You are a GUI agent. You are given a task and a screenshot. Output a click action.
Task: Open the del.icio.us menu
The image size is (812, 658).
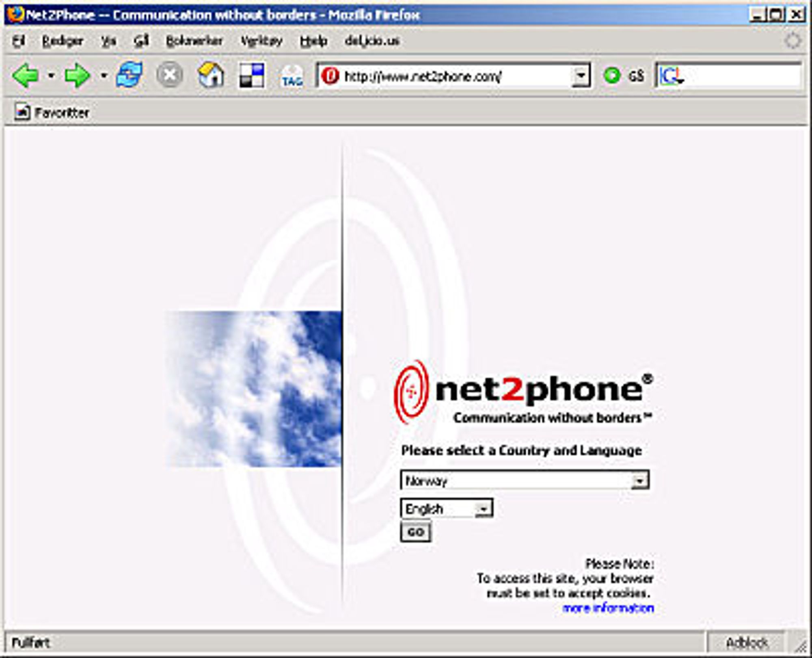[x=372, y=41]
